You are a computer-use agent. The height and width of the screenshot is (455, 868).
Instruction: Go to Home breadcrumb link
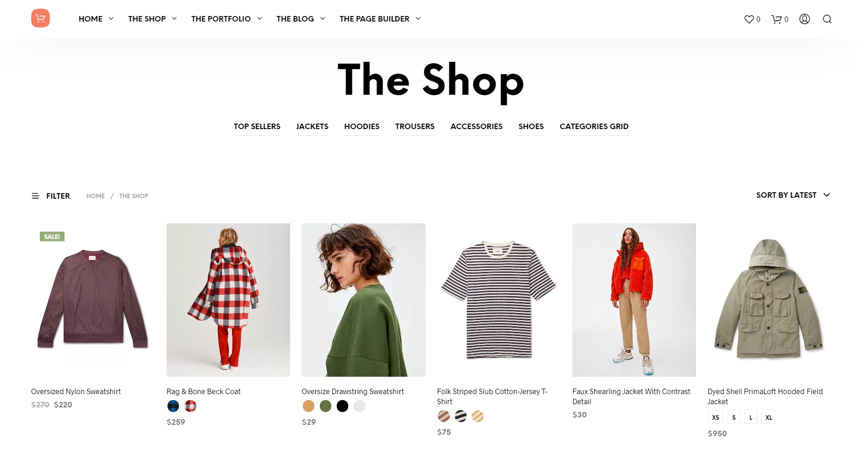pos(96,196)
